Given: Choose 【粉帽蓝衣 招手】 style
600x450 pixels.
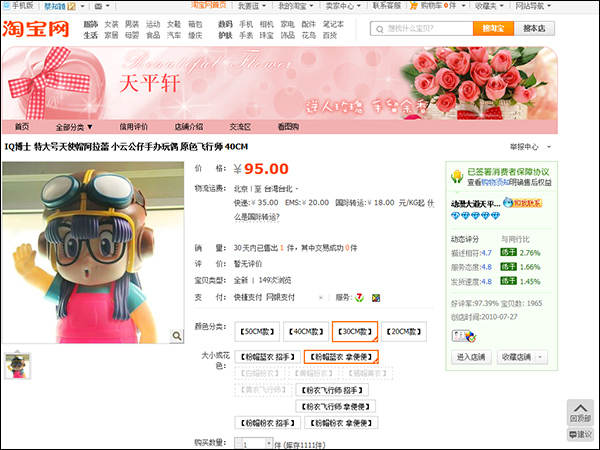Looking at the screenshot, I should point(267,357).
